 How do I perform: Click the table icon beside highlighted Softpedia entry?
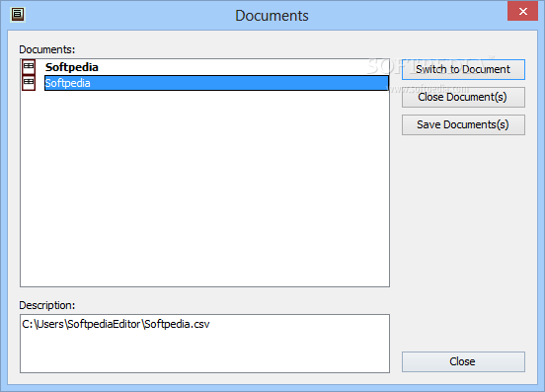coord(29,83)
